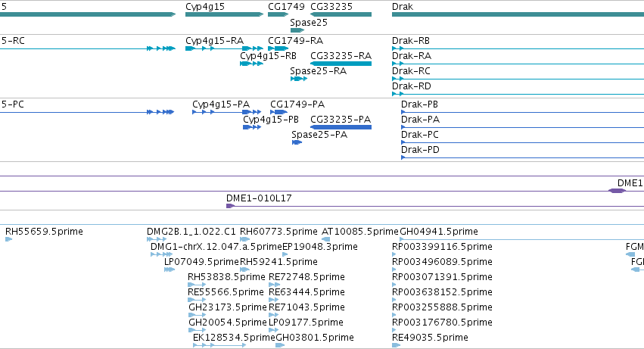
Task: Click the GH20054.5prime EST label
Action: tap(228, 323)
